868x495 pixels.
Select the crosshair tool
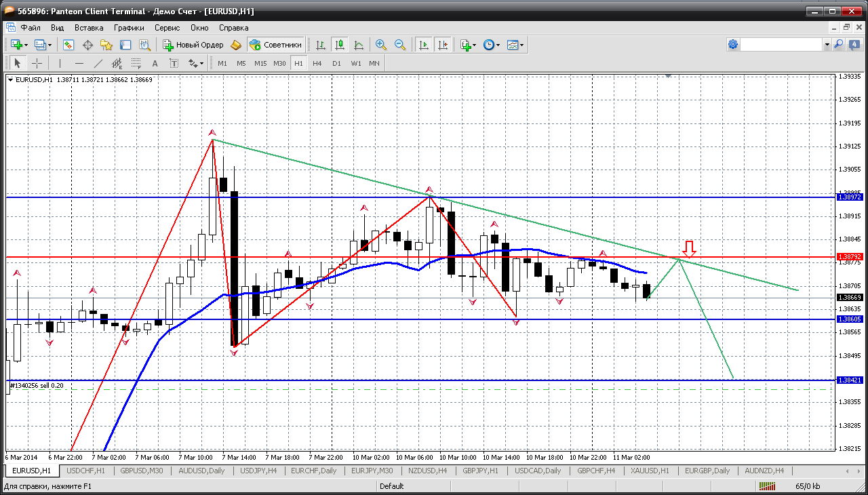click(37, 63)
